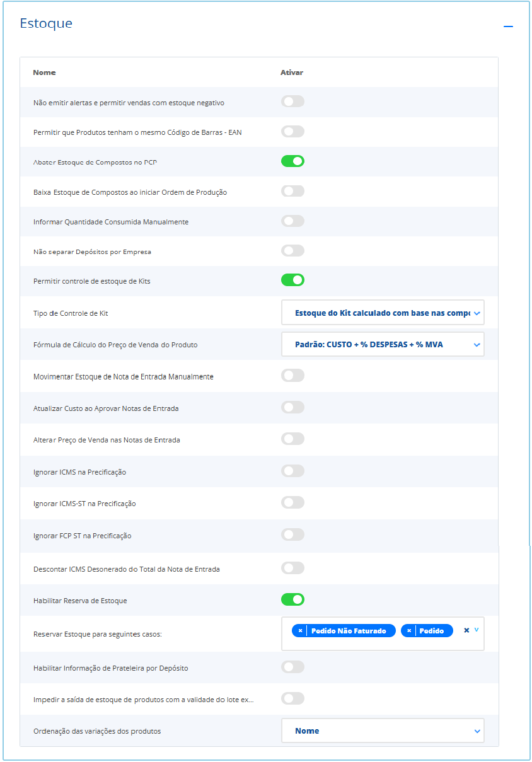532x762 pixels.
Task: Enable 'Habilitar Informação de Prateleira por Depósito'
Action: pos(292,667)
